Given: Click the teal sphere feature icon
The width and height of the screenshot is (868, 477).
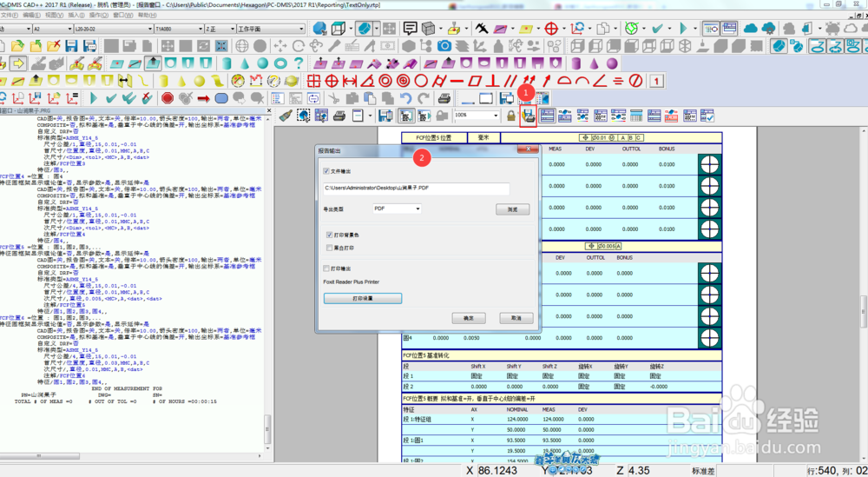Looking at the screenshot, I should tap(262, 63).
